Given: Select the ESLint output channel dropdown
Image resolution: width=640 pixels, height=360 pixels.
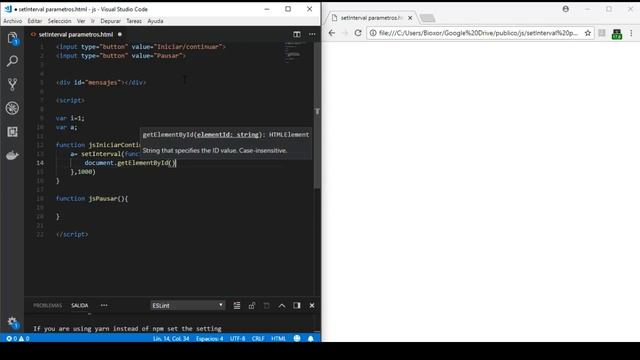Looking at the screenshot, I should (x=188, y=305).
